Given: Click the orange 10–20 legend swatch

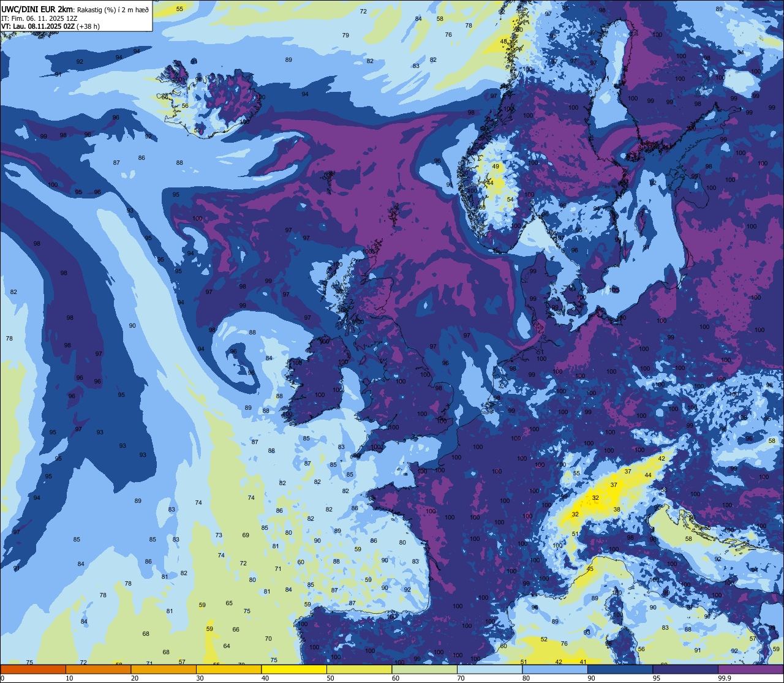Looking at the screenshot, I should tap(98, 670).
